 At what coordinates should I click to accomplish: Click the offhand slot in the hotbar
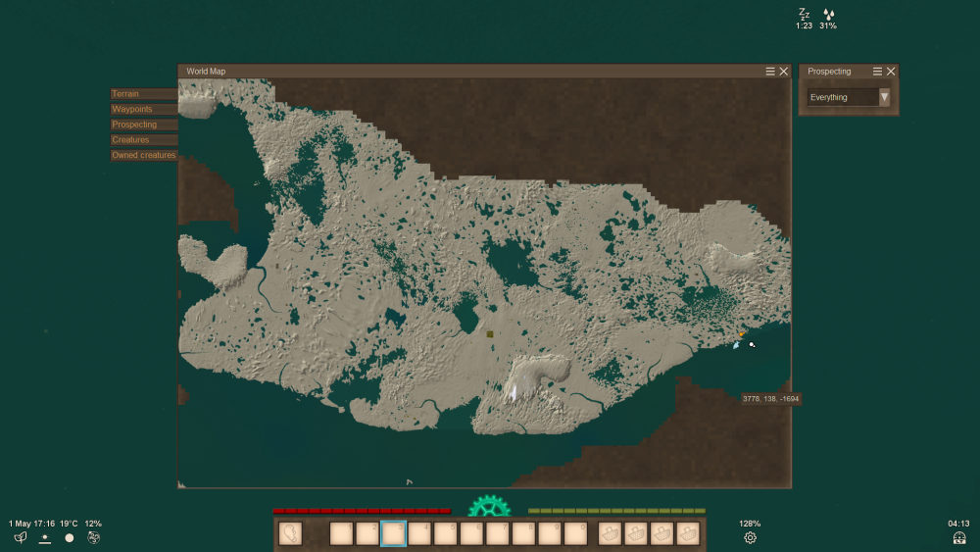pos(291,533)
